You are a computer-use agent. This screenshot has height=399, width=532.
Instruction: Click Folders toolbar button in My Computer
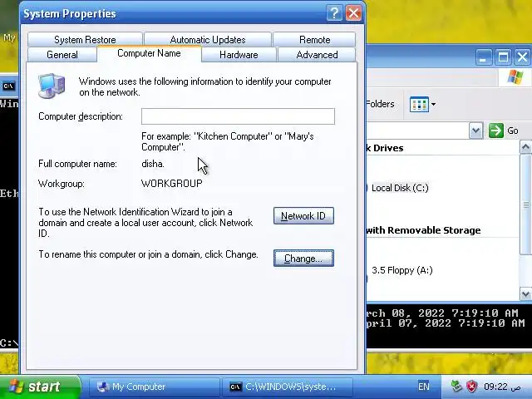point(380,104)
